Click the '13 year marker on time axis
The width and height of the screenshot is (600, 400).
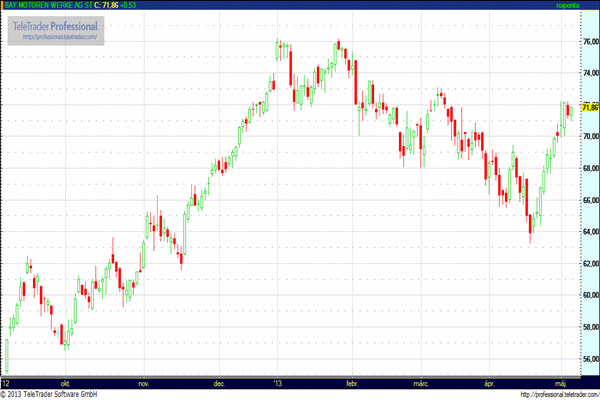(279, 382)
